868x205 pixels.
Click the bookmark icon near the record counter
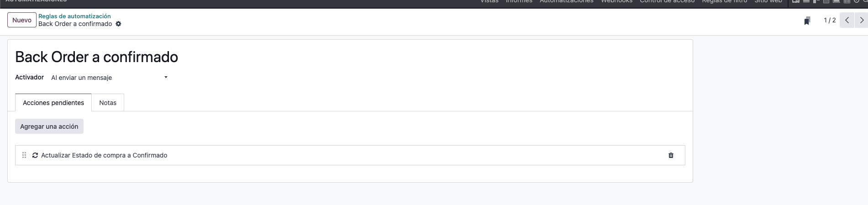point(807,21)
